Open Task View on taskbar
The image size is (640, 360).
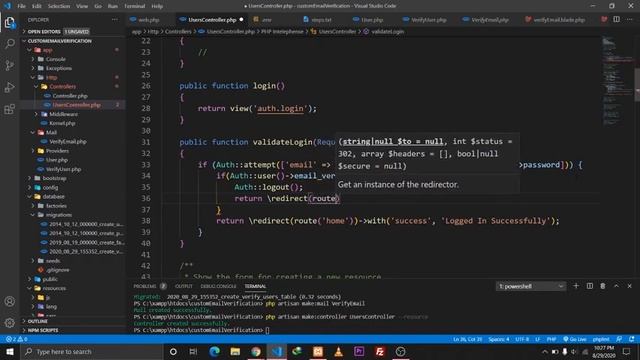[x=193, y=351]
